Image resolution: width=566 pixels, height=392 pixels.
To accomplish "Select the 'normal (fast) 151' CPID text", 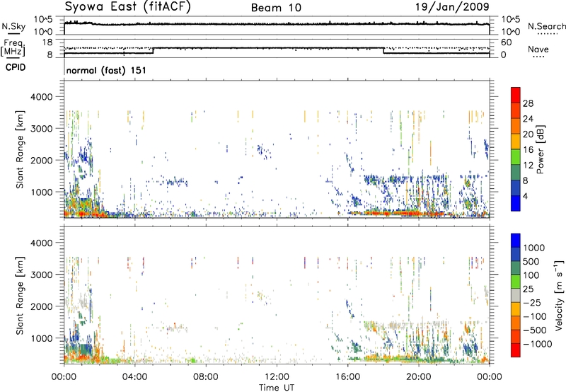I will click(x=106, y=70).
